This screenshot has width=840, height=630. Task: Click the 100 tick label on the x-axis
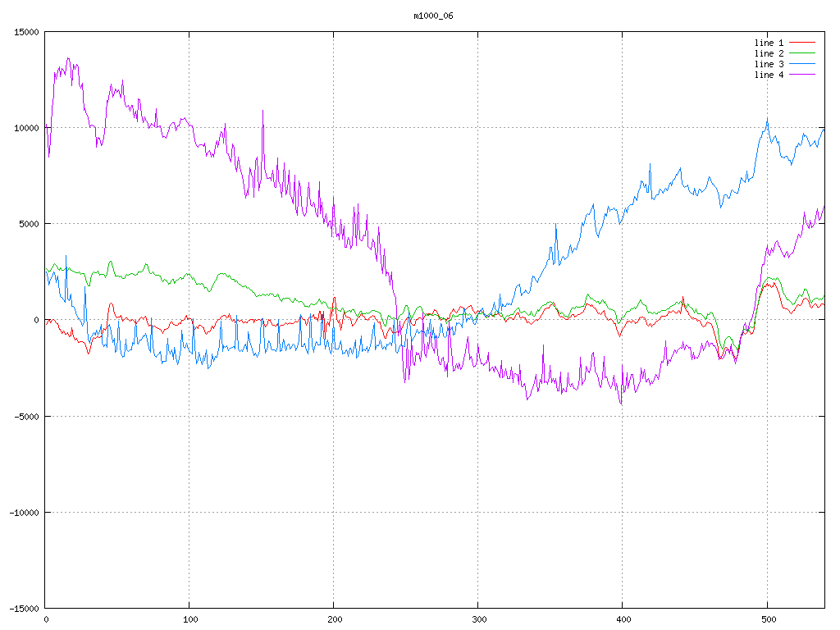(189, 619)
